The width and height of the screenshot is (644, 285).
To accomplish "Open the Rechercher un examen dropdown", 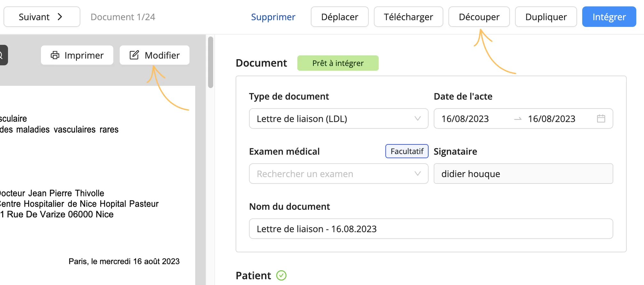I will click(338, 174).
